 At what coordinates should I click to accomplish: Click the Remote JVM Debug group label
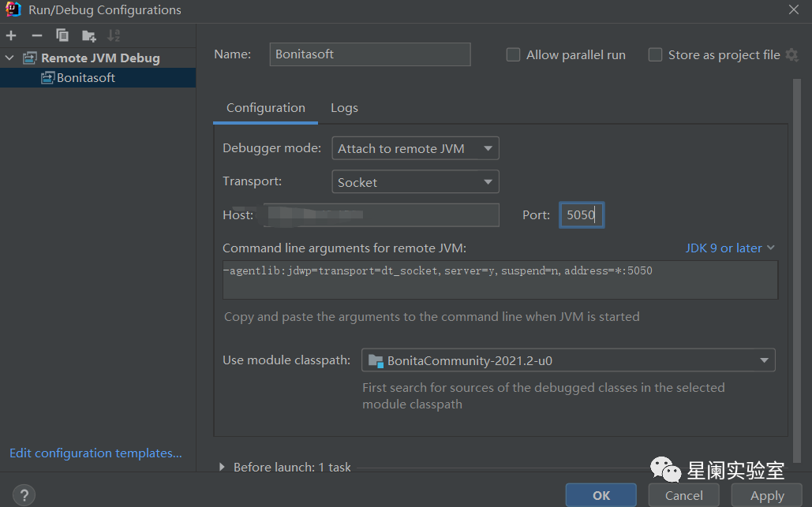100,58
